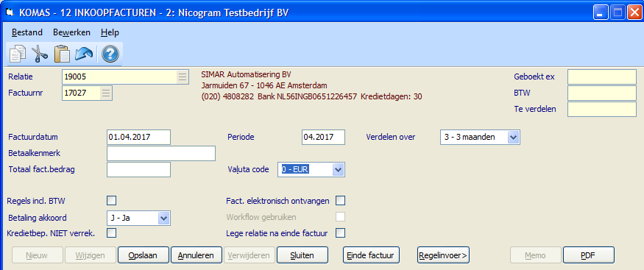This screenshot has height=270, width=644.
Task: Expand the Betaling akkoord dropdown
Action: [x=164, y=218]
